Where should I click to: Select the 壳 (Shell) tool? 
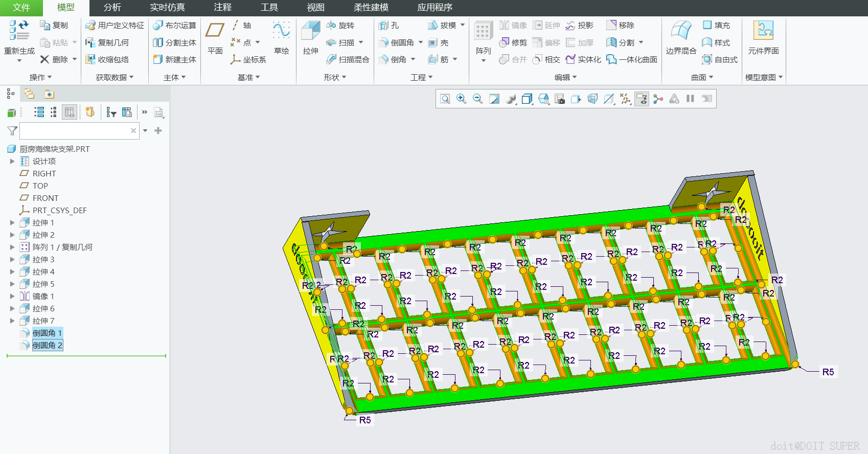click(x=439, y=42)
